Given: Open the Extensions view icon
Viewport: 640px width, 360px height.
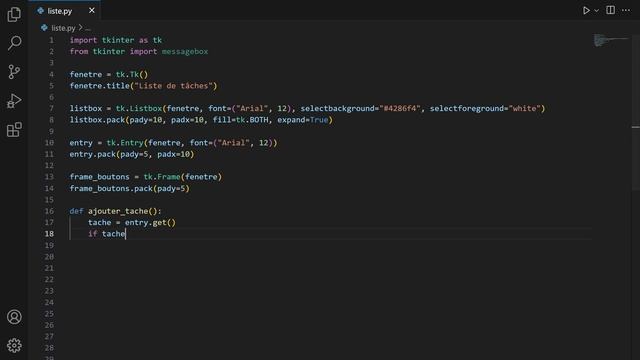Looking at the screenshot, I should click(x=14, y=130).
